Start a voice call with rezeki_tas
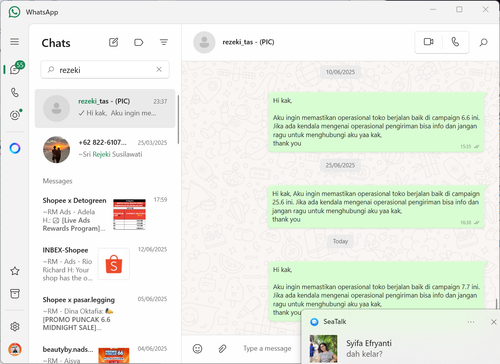 click(x=455, y=42)
